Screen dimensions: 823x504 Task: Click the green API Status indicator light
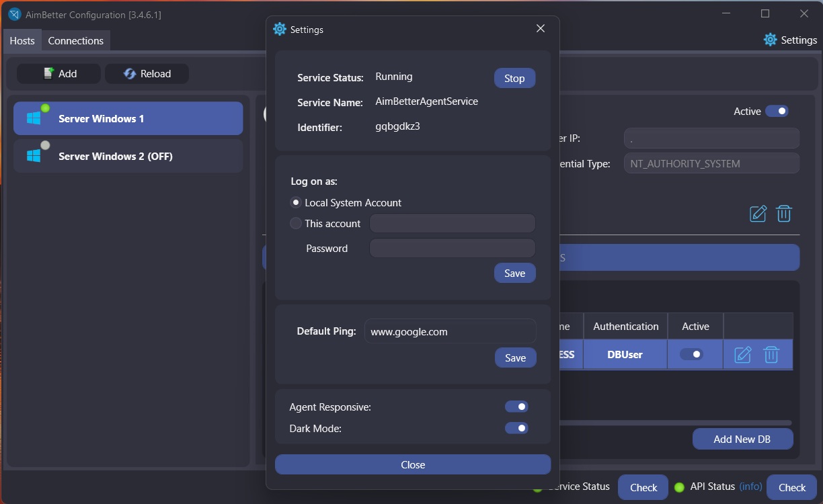pos(679,487)
